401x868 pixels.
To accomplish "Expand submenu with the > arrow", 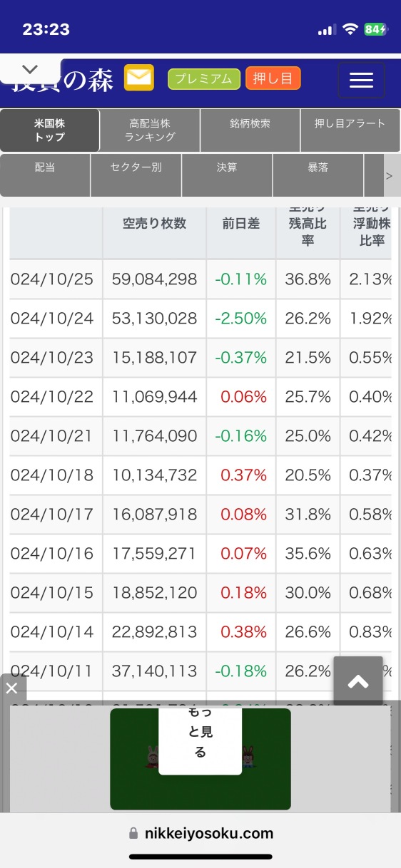I will click(x=389, y=175).
